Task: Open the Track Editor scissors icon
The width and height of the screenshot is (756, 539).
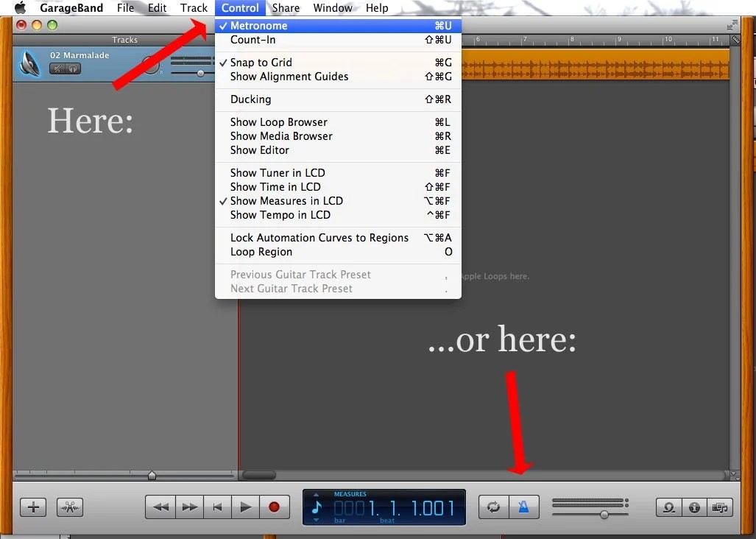Action: (69, 507)
